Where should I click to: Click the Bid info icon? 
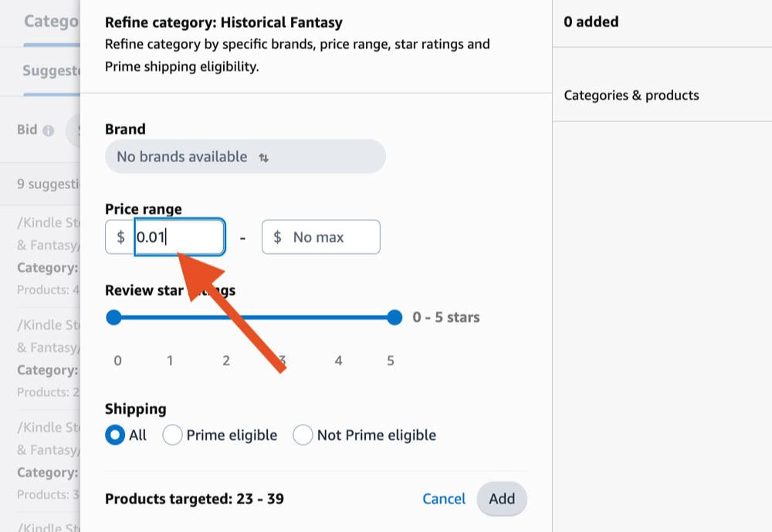coord(49,130)
